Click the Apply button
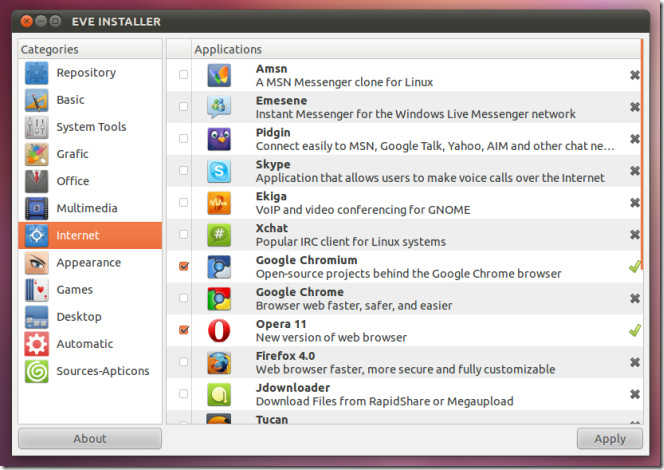The image size is (664, 470). (610, 439)
